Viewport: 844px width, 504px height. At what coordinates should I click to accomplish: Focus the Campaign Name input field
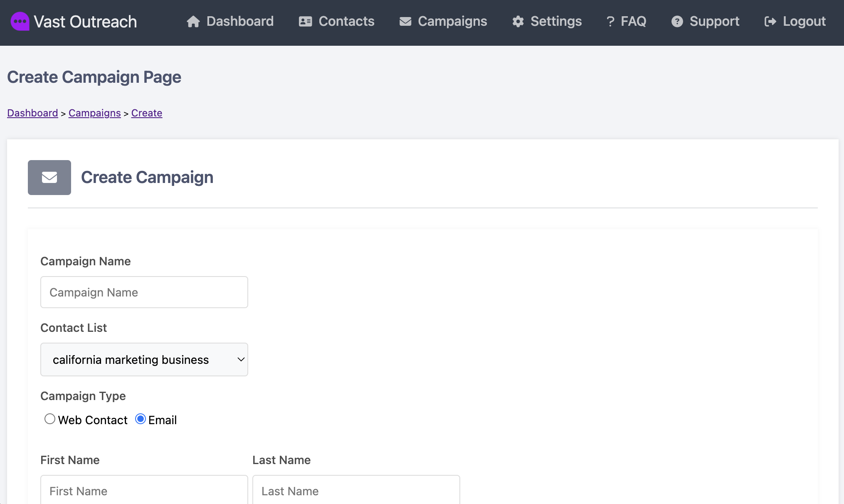tap(144, 292)
